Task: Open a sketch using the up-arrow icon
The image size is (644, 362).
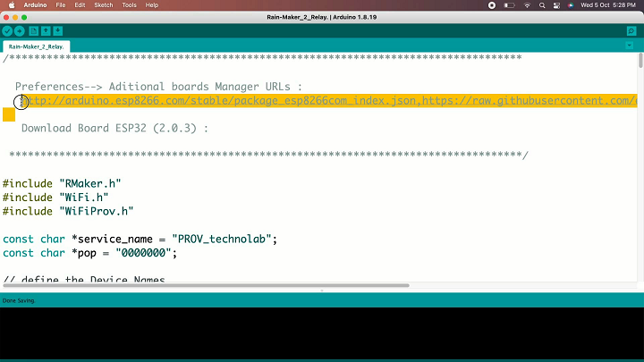Action: (x=46, y=30)
